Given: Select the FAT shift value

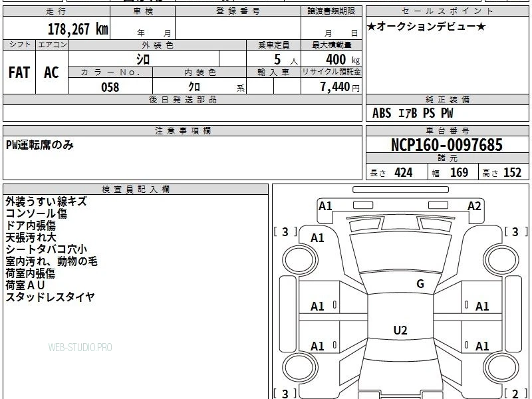Looking at the screenshot, I should pos(19,72).
